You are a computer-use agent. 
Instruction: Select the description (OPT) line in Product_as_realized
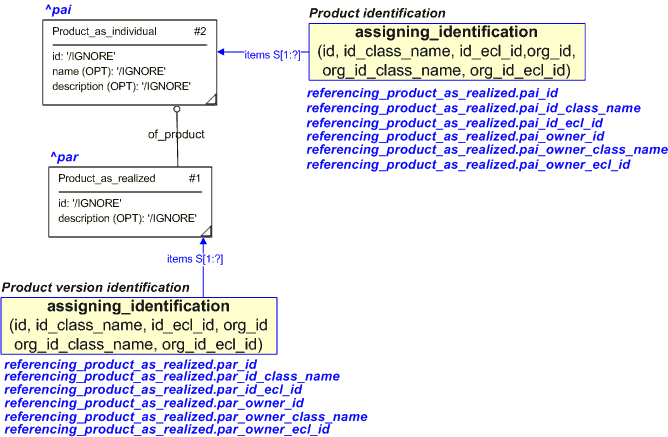(127, 218)
